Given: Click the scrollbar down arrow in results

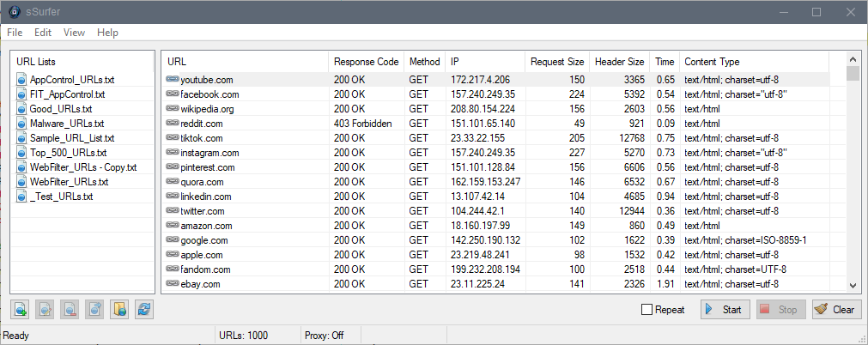Looking at the screenshot, I should 853,285.
